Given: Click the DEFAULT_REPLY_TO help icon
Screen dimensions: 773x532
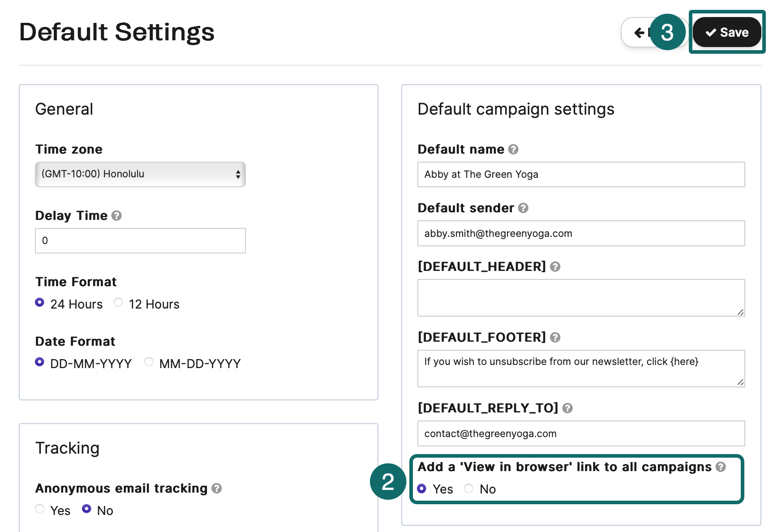Looking at the screenshot, I should coord(567,408).
